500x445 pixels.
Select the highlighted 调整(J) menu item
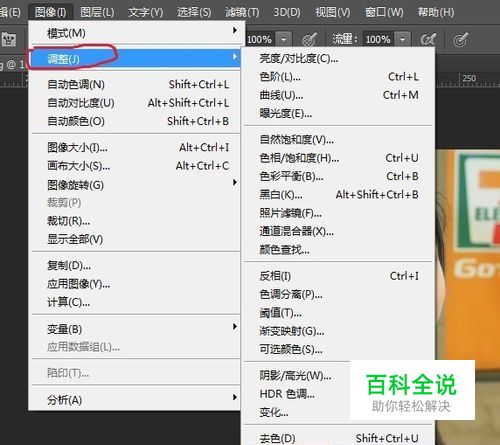[136, 59]
